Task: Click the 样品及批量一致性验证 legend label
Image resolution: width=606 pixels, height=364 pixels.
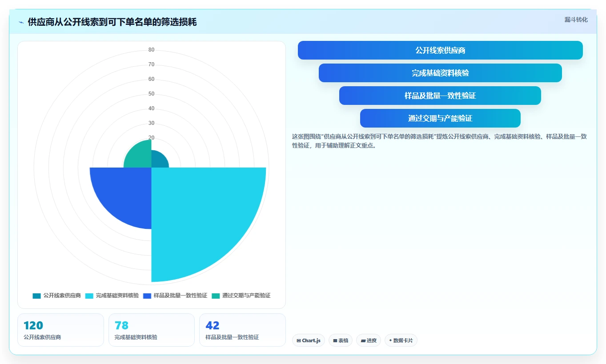Action: [x=180, y=296]
